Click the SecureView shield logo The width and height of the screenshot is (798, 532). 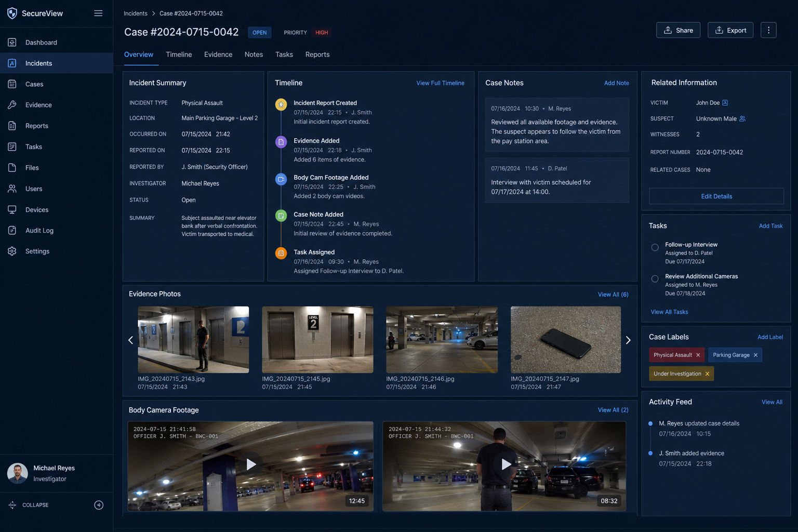coord(12,14)
